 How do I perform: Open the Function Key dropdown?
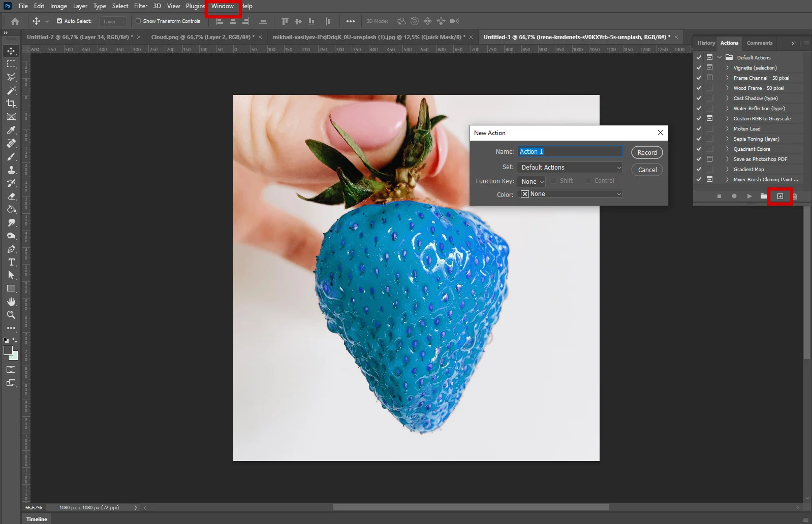pos(532,181)
